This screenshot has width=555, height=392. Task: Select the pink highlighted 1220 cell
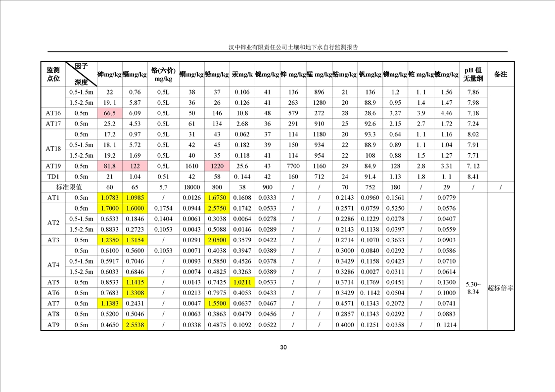217,166
